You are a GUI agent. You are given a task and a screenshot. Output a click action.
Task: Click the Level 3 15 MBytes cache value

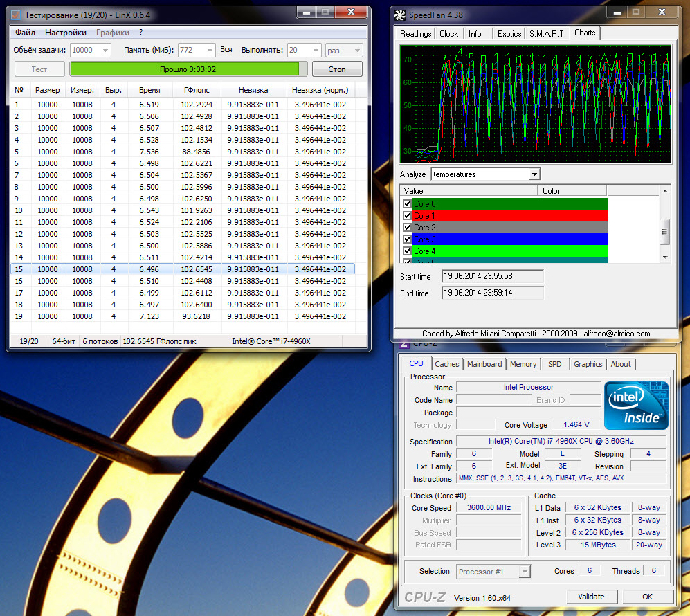point(598,545)
